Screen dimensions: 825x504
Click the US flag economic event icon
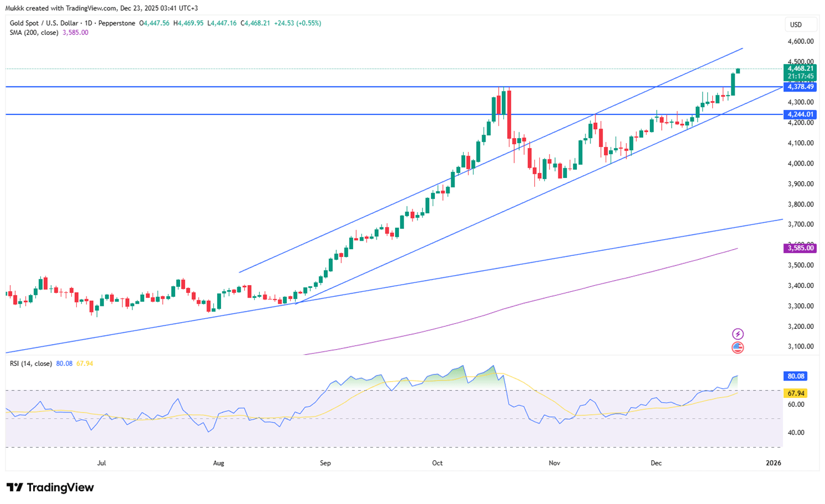tap(737, 347)
